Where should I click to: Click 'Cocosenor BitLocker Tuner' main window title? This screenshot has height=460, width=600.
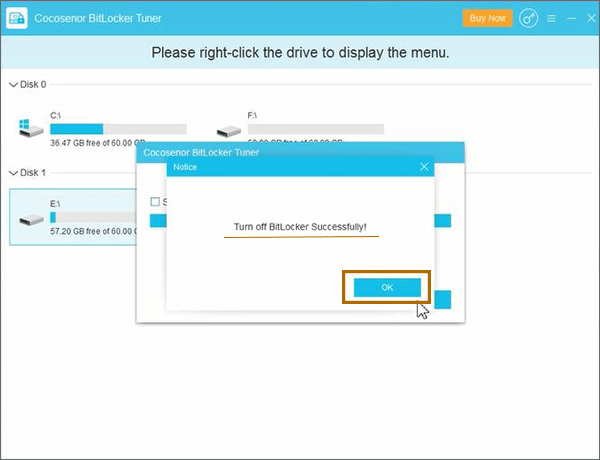98,18
